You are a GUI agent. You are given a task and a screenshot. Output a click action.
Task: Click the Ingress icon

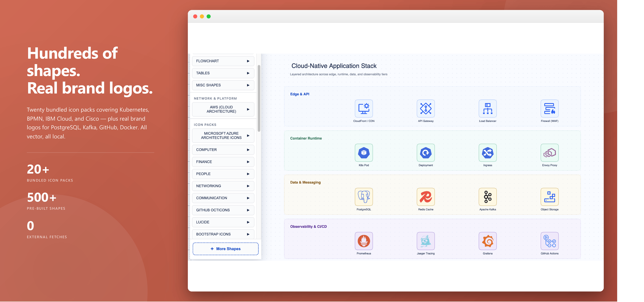(488, 153)
